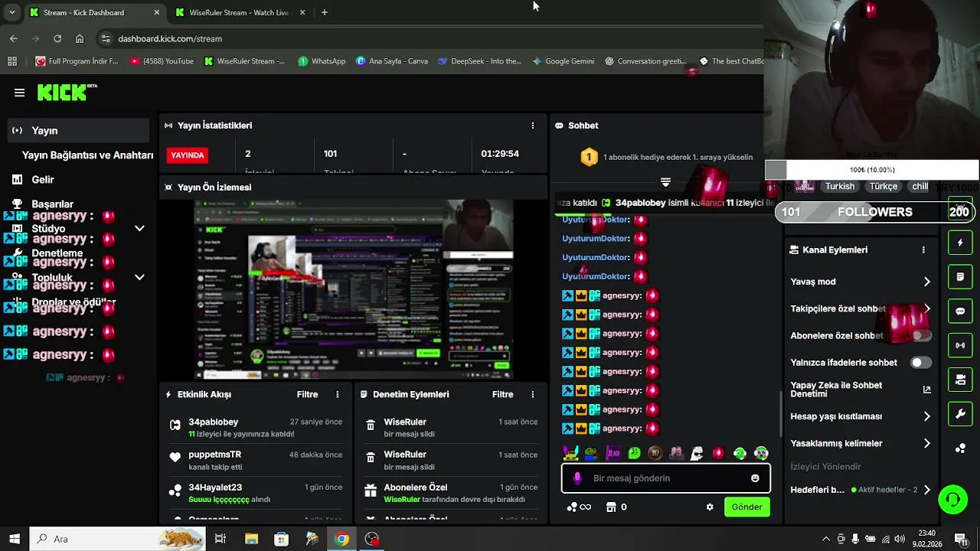Expand the Stüdyo sidebar section
Image resolution: width=980 pixels, height=551 pixels.
point(139,228)
